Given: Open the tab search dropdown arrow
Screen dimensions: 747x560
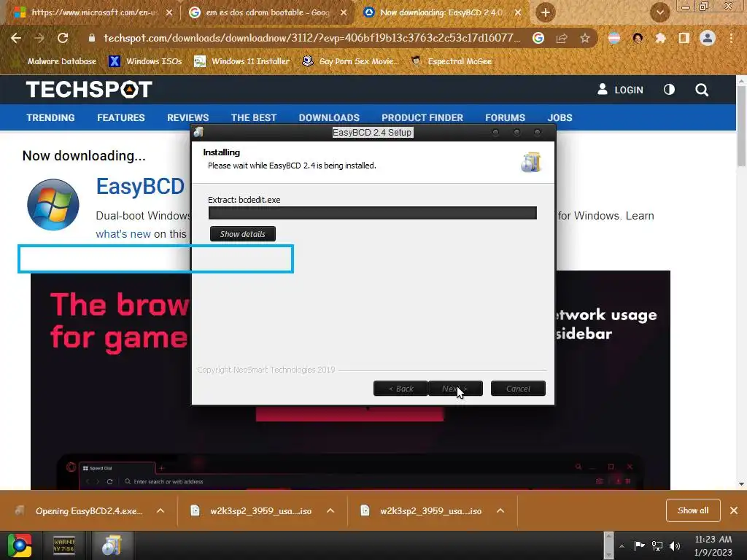Looking at the screenshot, I should [659, 12].
